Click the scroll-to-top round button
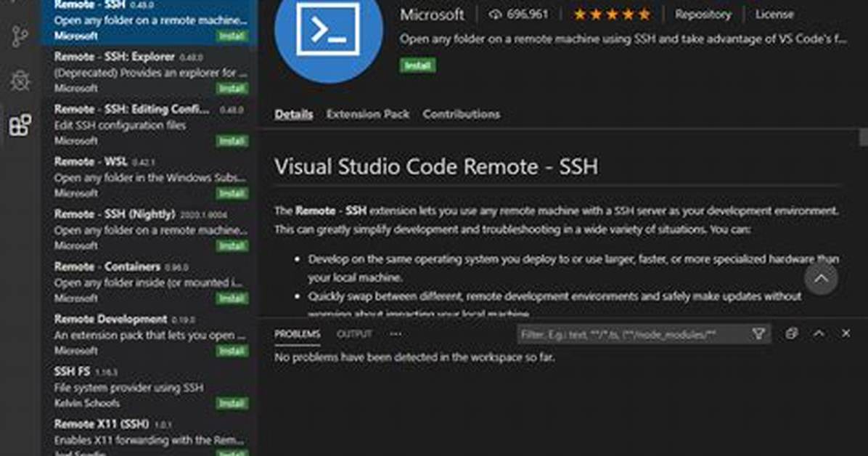Screen dimensions: 868x456 point(821,279)
